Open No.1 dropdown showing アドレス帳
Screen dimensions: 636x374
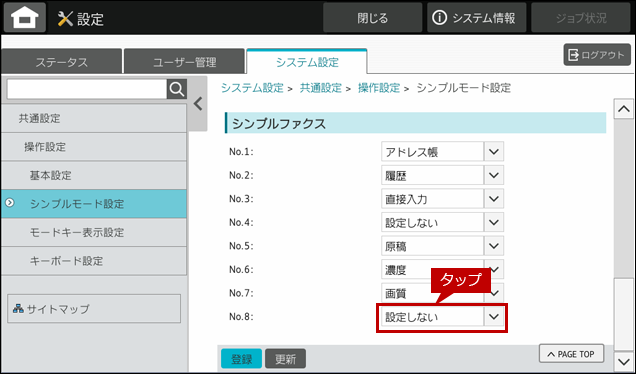pyautogui.click(x=443, y=152)
